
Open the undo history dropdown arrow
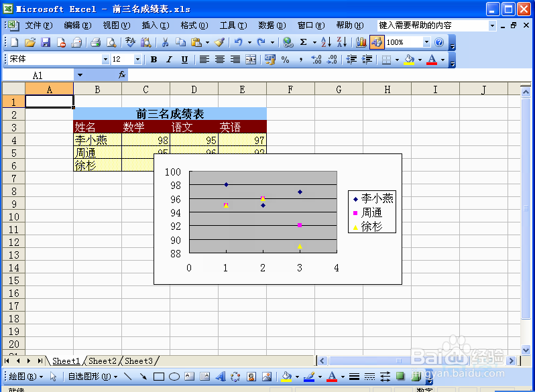tap(249, 42)
